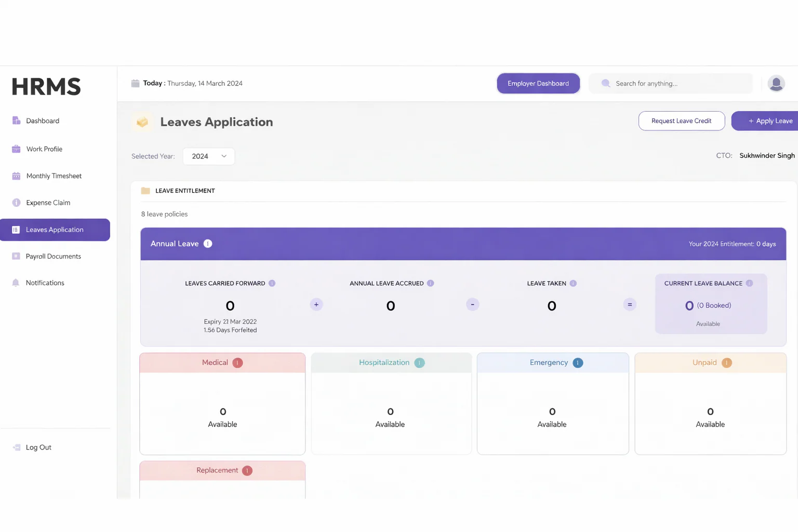Click the Current Leave Balance info icon
The height and width of the screenshot is (532, 798).
click(x=749, y=283)
